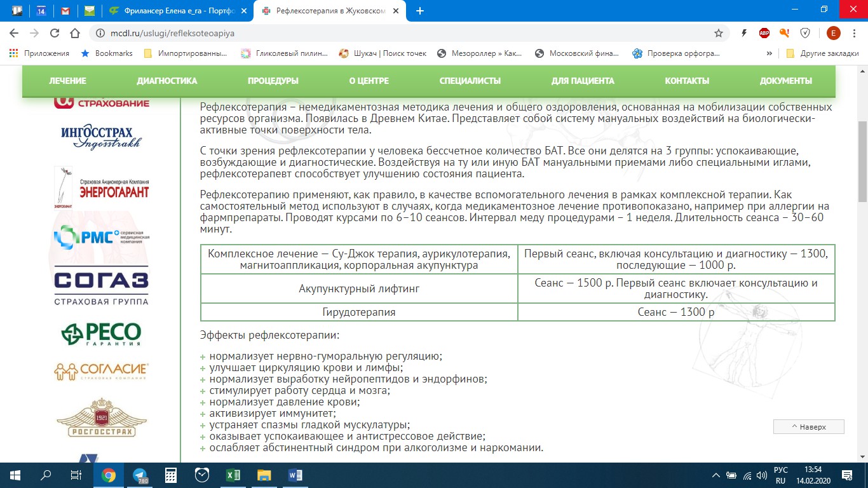This screenshot has width=868, height=488.
Task: Open the ЛЕЧЕНИЕ menu
Action: (67, 81)
